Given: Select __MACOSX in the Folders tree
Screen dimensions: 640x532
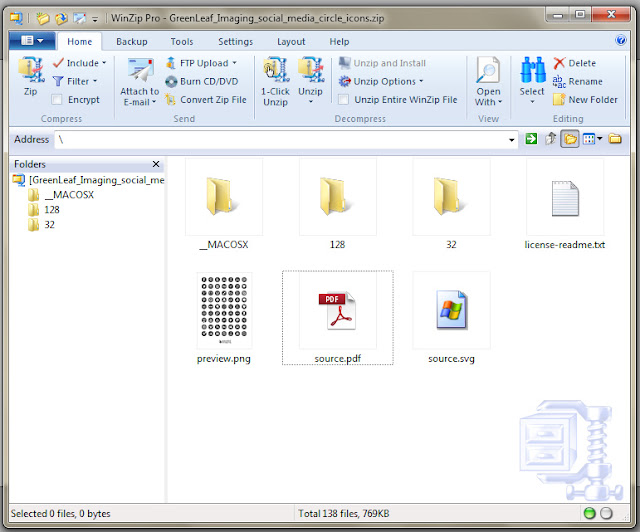Looking at the screenshot, I should coord(61,195).
